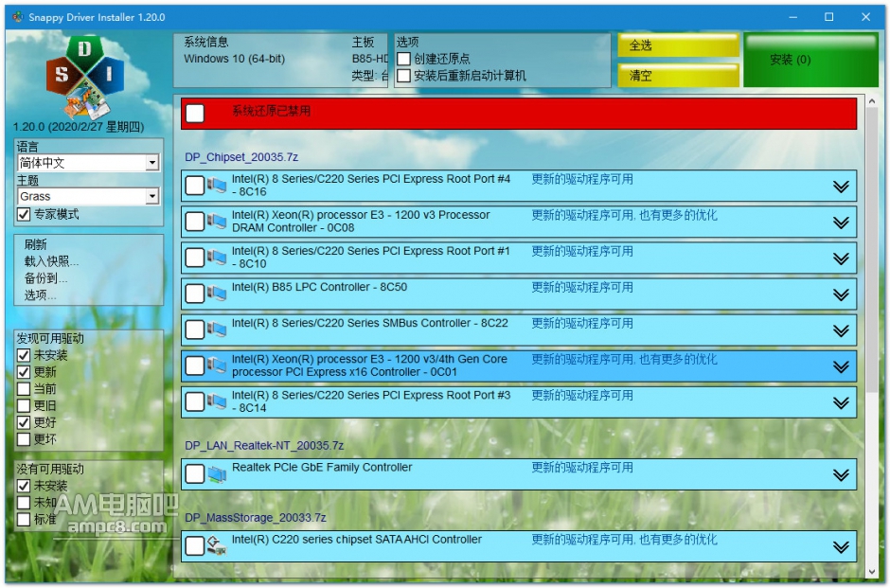Select checkbox for DRAM Controller - 0C08
The image size is (890, 588).
pyautogui.click(x=195, y=222)
